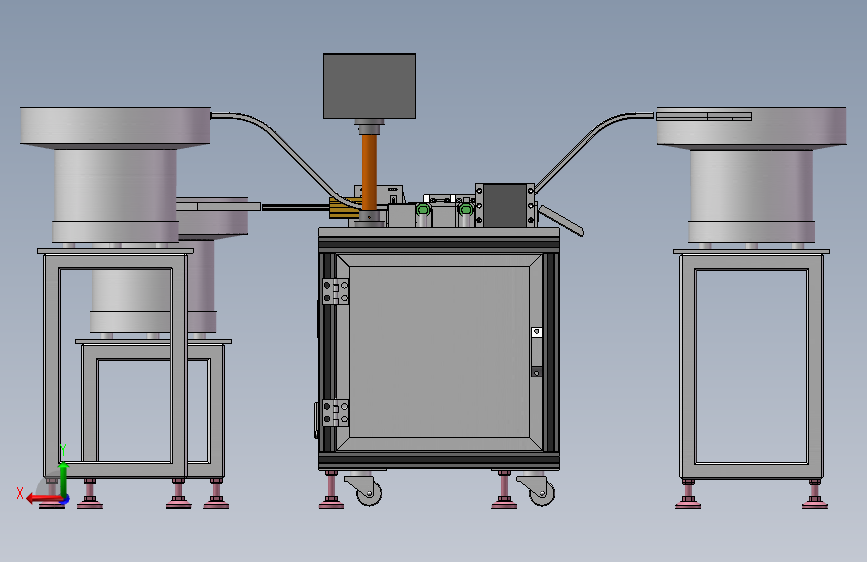867x562 pixels.
Task: Select the right vibratory bowl feeder top
Action: click(x=751, y=128)
